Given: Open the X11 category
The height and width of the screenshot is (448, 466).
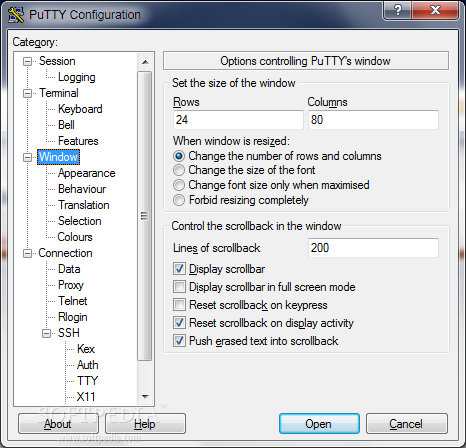Looking at the screenshot, I should (x=86, y=397).
